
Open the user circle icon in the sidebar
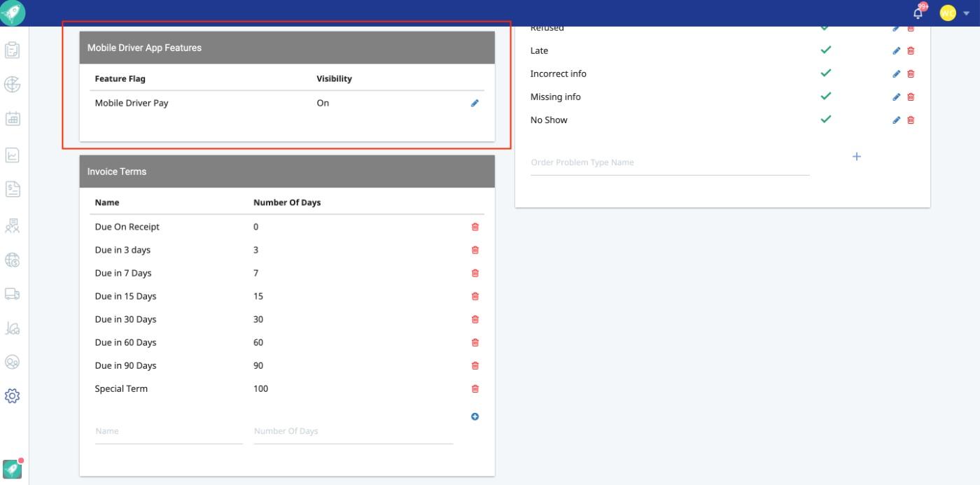point(12,362)
